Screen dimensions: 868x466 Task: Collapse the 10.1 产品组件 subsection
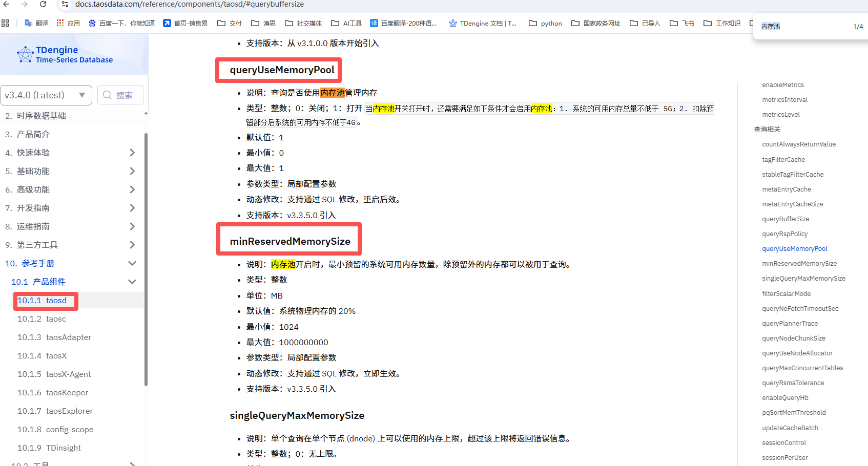pos(132,282)
